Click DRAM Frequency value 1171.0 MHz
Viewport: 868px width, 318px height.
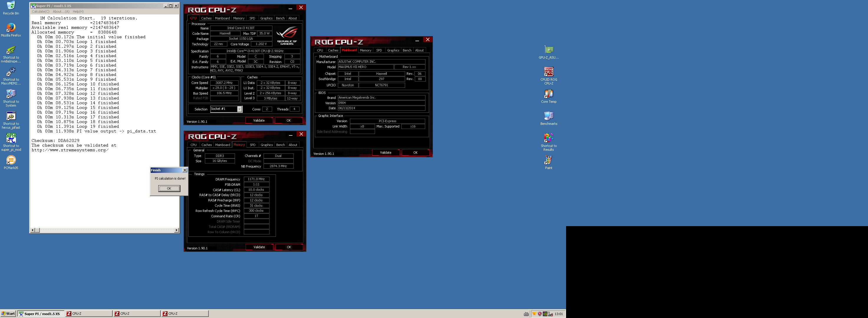pyautogui.click(x=257, y=179)
